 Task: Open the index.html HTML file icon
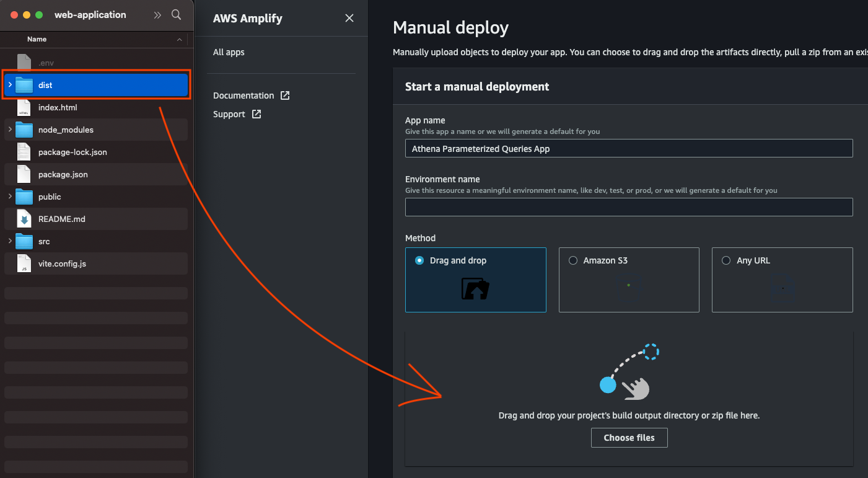click(x=23, y=107)
